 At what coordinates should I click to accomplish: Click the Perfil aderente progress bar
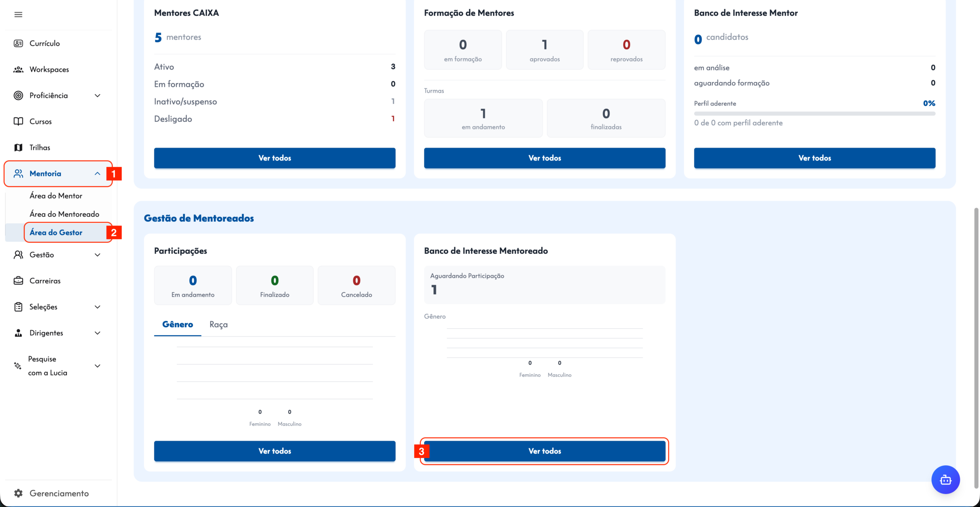coord(815,113)
